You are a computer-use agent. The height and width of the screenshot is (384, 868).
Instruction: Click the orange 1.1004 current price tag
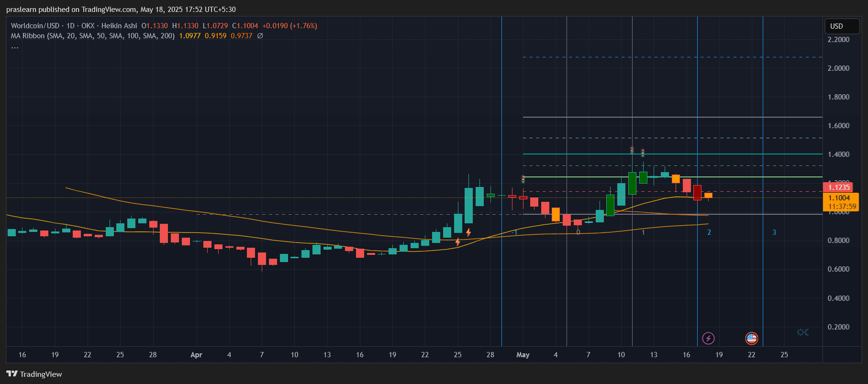[x=841, y=198]
